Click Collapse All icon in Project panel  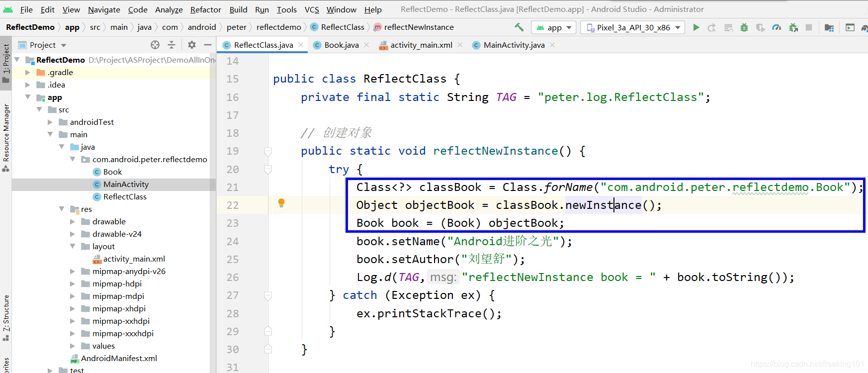(172, 45)
